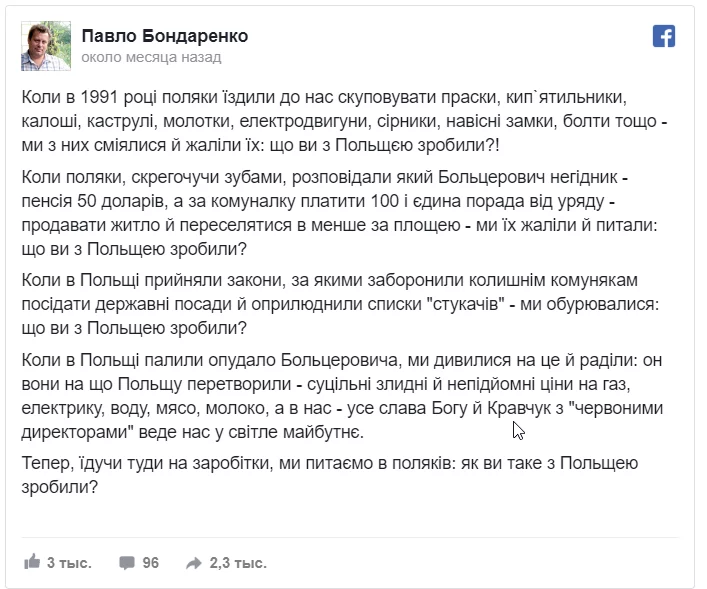This screenshot has height=589, width=707.
Task: Click the comments speech bubble icon
Action: tap(126, 563)
